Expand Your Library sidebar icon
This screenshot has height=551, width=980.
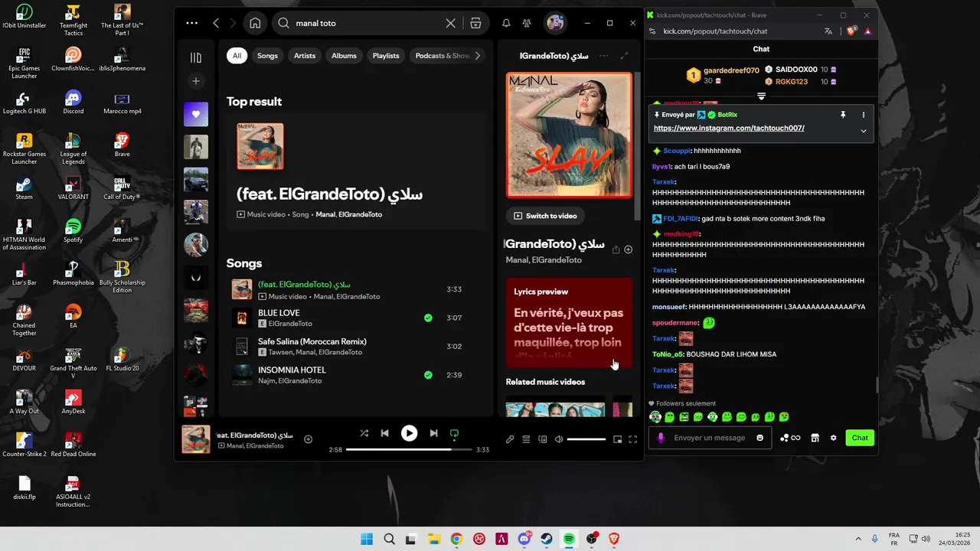tap(196, 57)
